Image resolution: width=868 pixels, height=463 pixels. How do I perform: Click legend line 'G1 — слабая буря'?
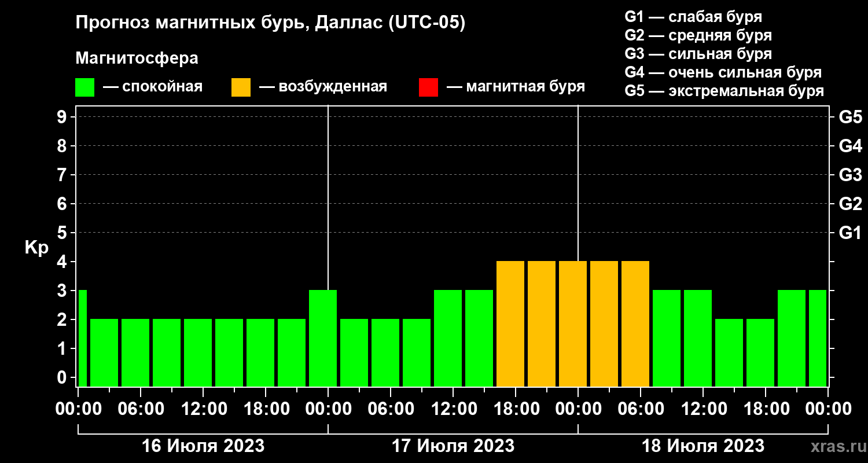tap(693, 17)
